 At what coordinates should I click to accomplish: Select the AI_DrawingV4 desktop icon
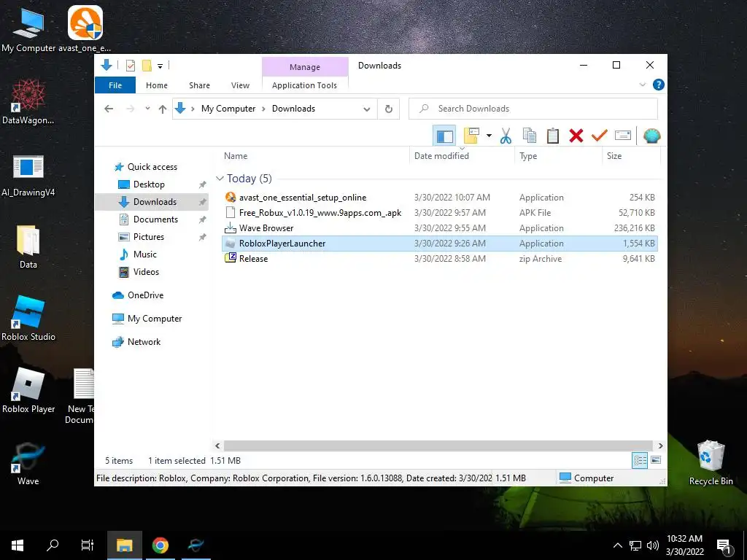click(28, 175)
